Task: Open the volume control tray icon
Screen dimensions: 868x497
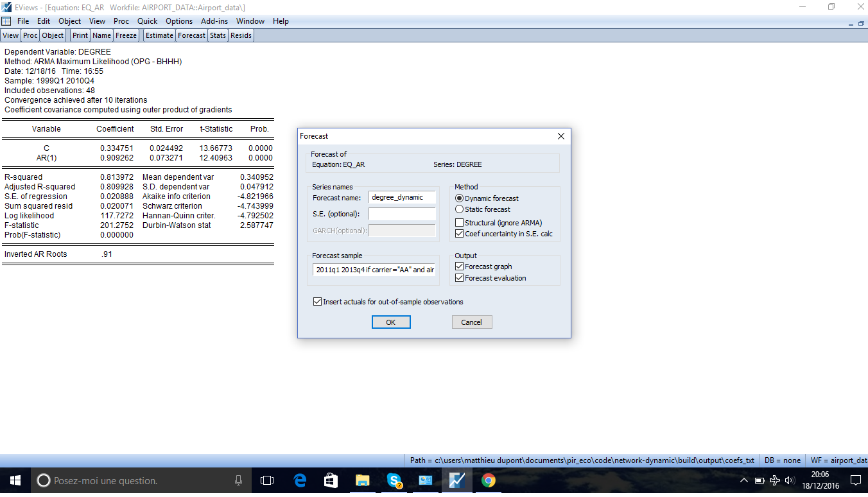Action: 790,480
